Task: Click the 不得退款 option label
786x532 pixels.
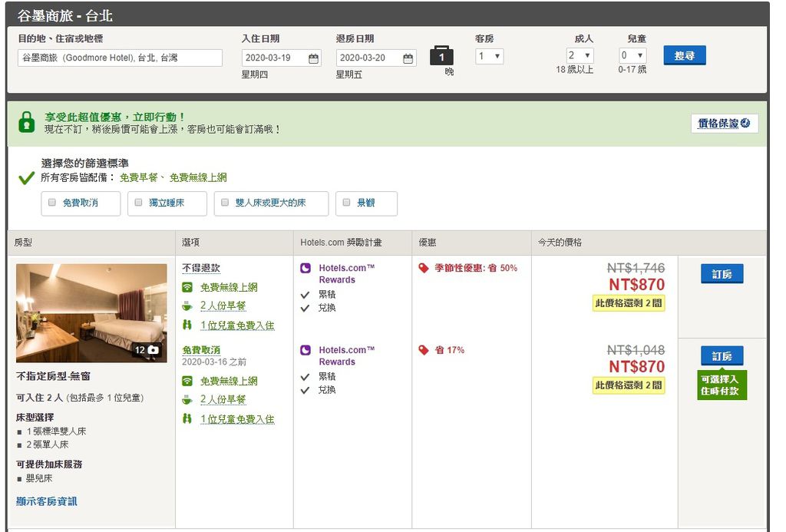Action: pyautogui.click(x=201, y=268)
